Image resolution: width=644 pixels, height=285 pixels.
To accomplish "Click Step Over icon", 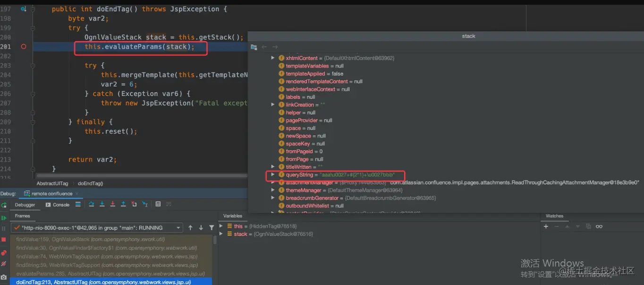I will (x=91, y=205).
